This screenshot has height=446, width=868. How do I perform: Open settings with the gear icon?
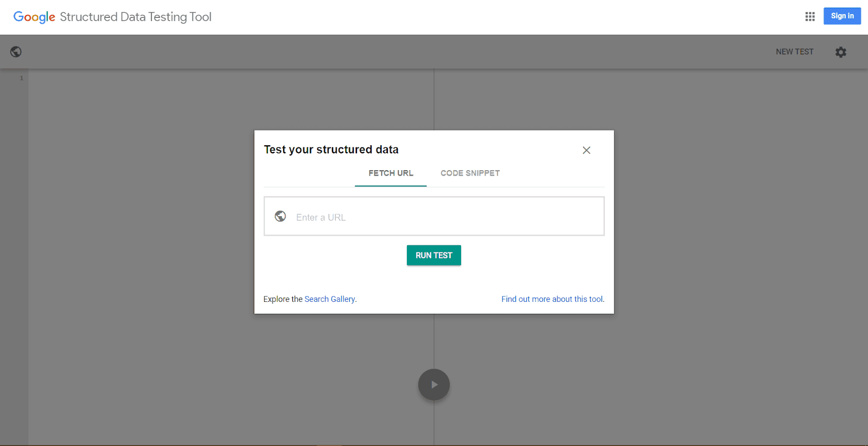[841, 52]
